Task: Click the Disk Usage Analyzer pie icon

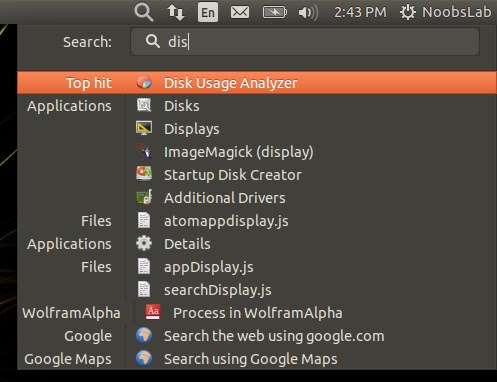Action: [144, 82]
